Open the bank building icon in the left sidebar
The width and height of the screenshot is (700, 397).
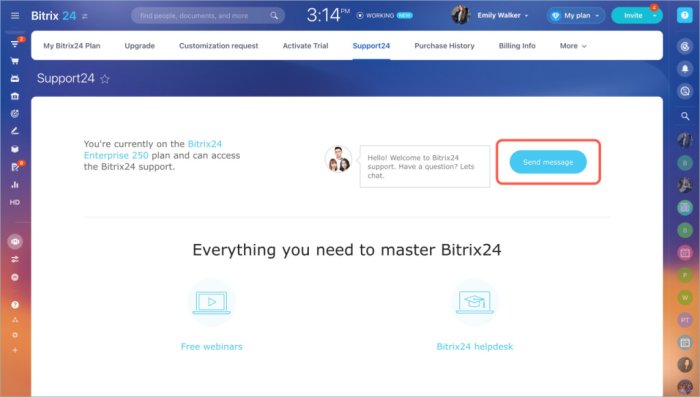tap(15, 96)
